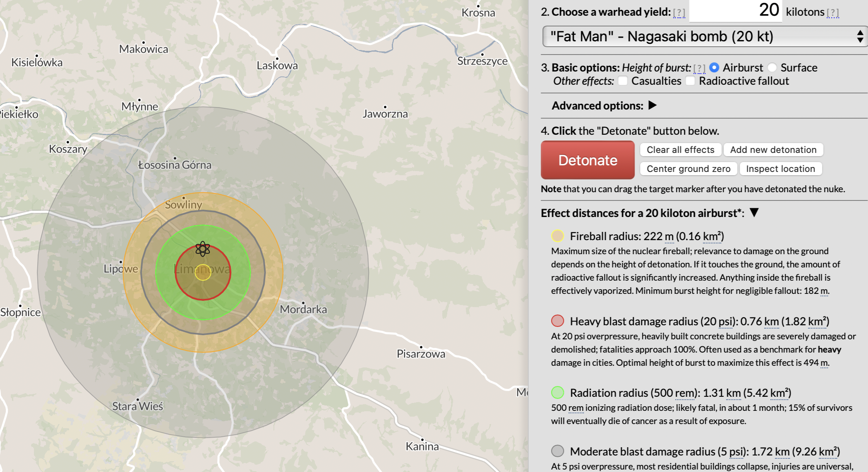868x472 pixels.
Task: Click Center ground zero button
Action: (688, 169)
